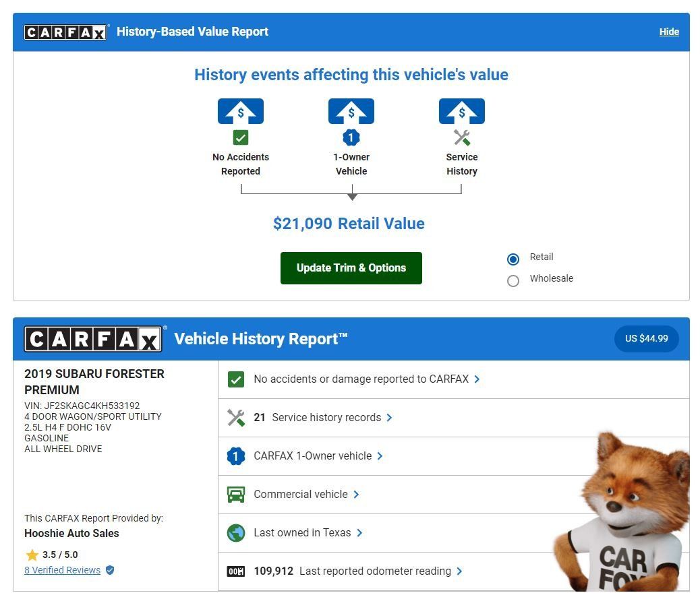
Task: Click No Accidents Reported label
Action: click(x=241, y=164)
